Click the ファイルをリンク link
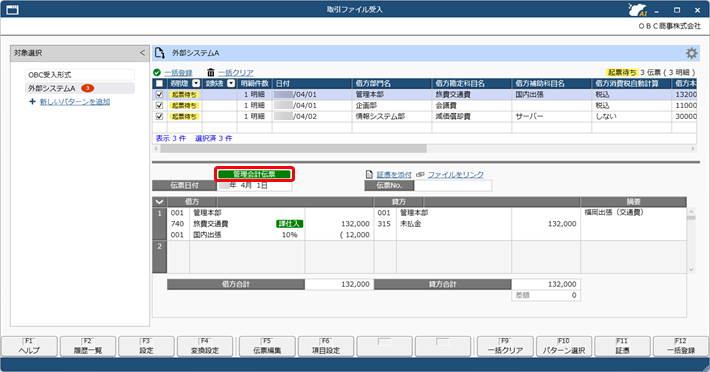Image resolution: width=710 pixels, height=372 pixels. tap(456, 174)
